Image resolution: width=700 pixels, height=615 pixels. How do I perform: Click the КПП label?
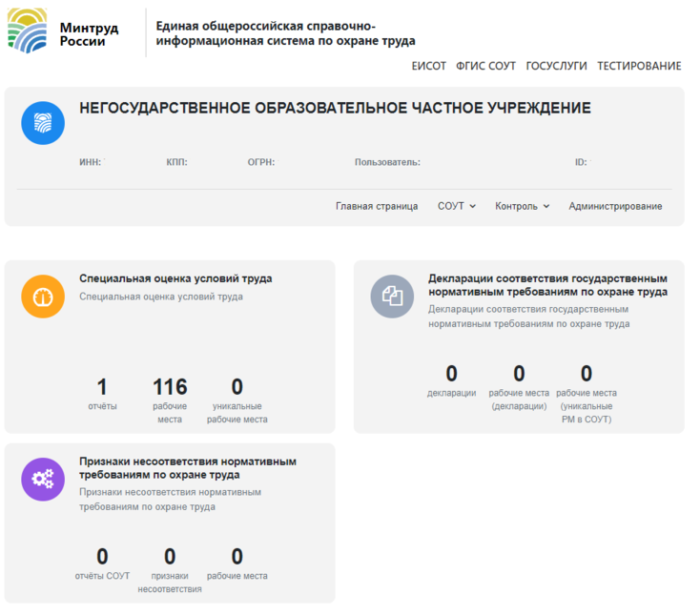click(x=176, y=162)
